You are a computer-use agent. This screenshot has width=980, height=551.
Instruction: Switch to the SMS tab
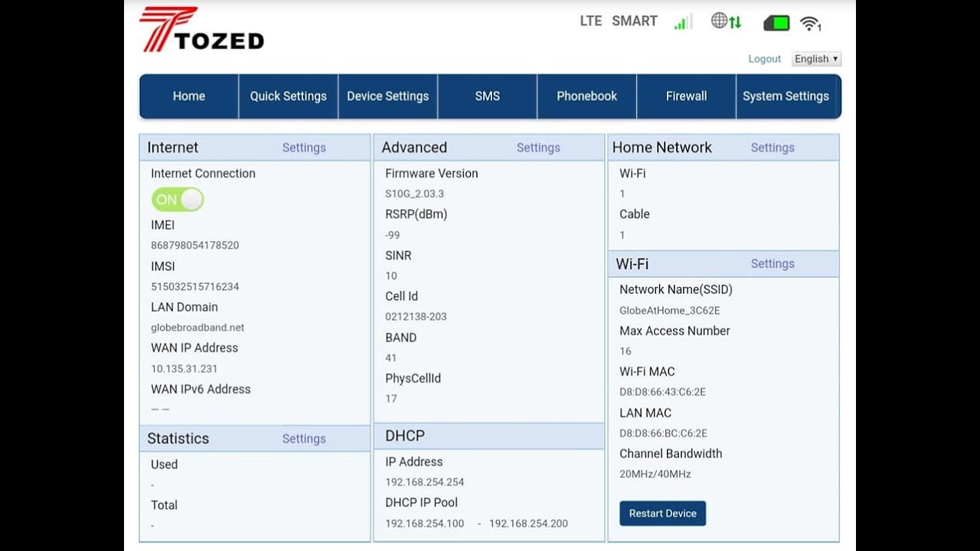tap(487, 96)
